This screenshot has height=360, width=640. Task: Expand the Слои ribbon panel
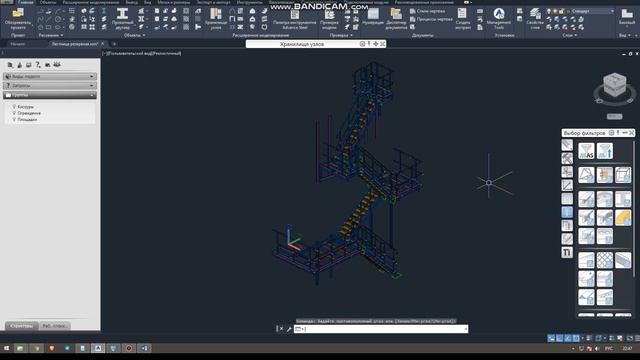click(569, 36)
